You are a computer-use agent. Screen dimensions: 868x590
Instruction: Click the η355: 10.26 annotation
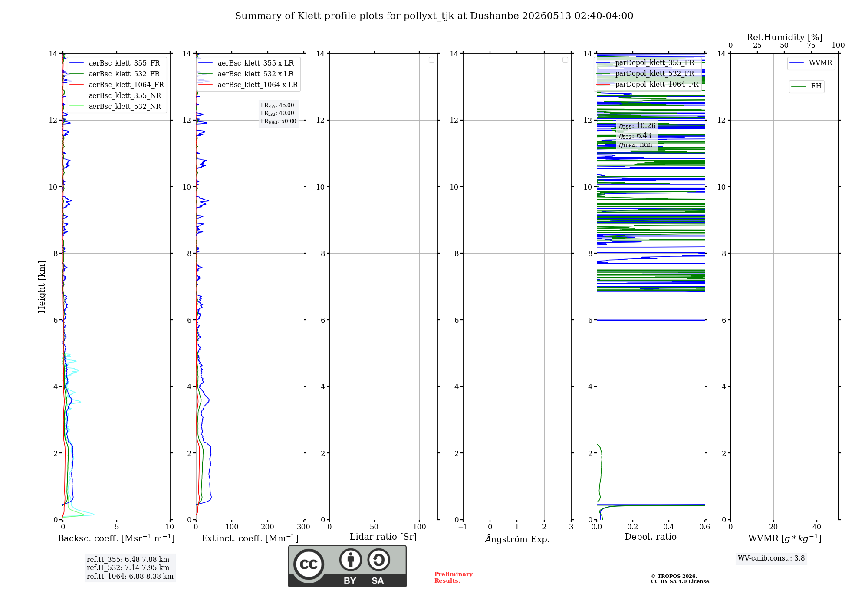(x=637, y=126)
